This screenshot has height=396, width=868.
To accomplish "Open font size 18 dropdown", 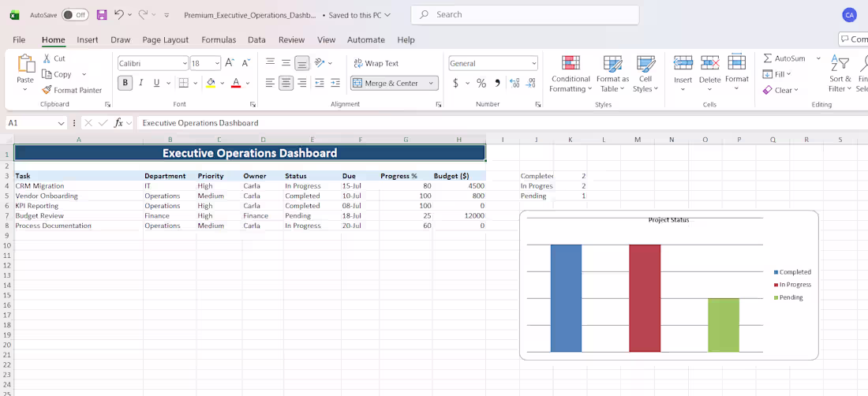I will [x=217, y=64].
